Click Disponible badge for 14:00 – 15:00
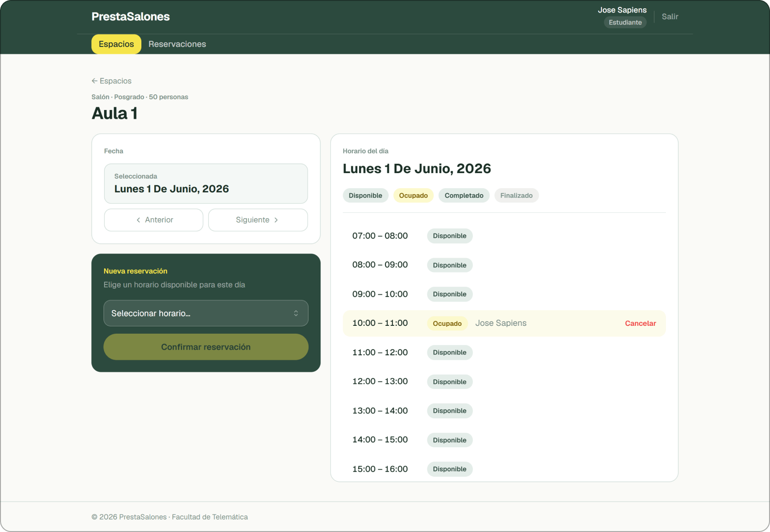 pyautogui.click(x=449, y=440)
